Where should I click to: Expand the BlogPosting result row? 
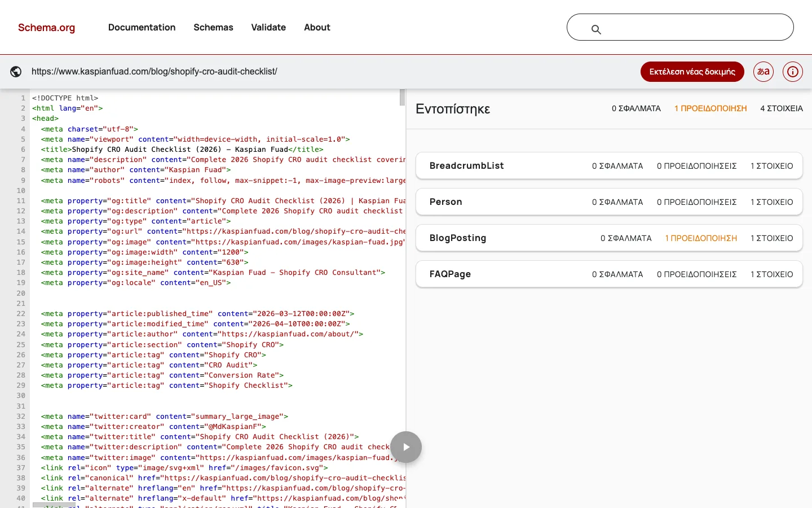(609, 238)
